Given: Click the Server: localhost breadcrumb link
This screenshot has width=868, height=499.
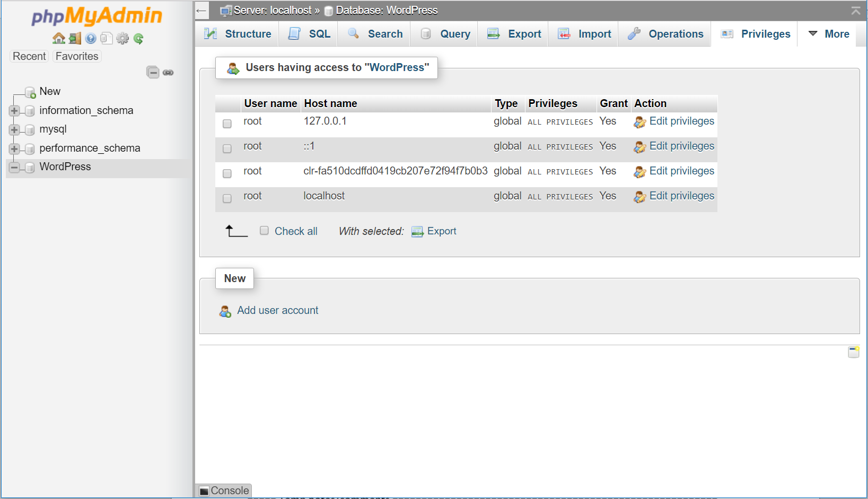Looking at the screenshot, I should tap(273, 11).
